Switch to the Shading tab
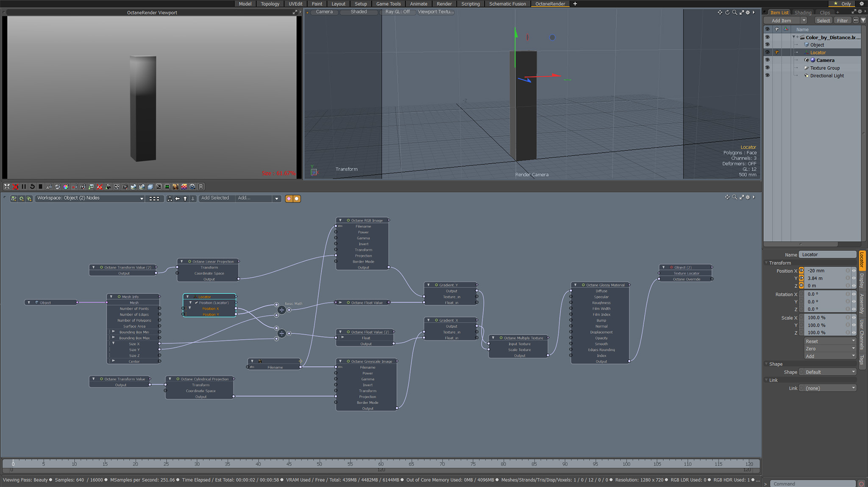 click(803, 13)
